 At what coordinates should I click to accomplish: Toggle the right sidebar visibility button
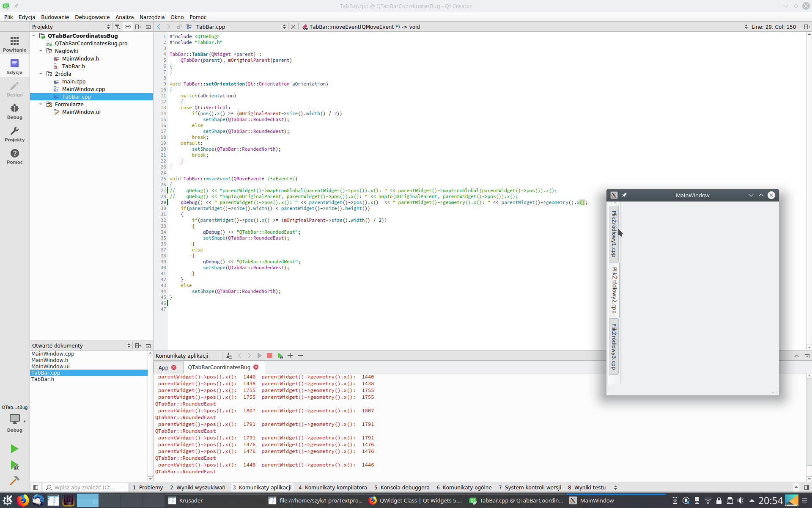coord(807,487)
